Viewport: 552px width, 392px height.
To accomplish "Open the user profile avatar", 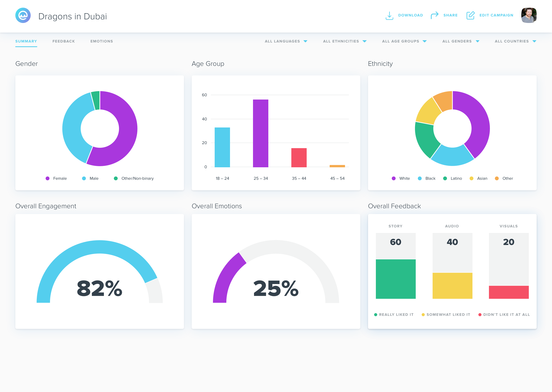I will [529, 15].
